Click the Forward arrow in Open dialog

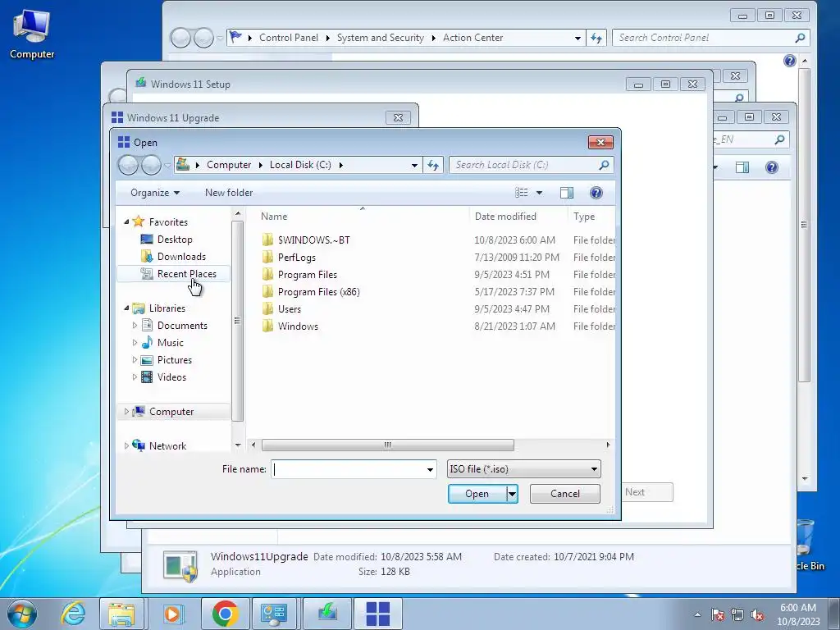coord(151,165)
